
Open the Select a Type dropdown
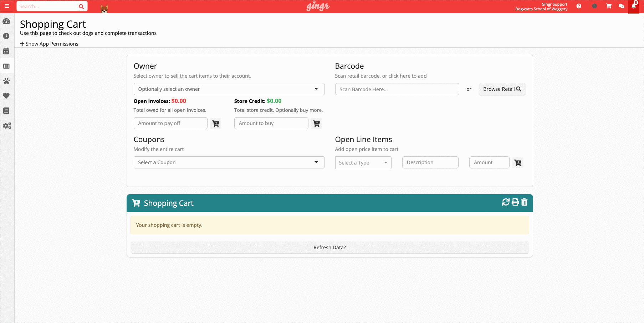[x=363, y=163]
